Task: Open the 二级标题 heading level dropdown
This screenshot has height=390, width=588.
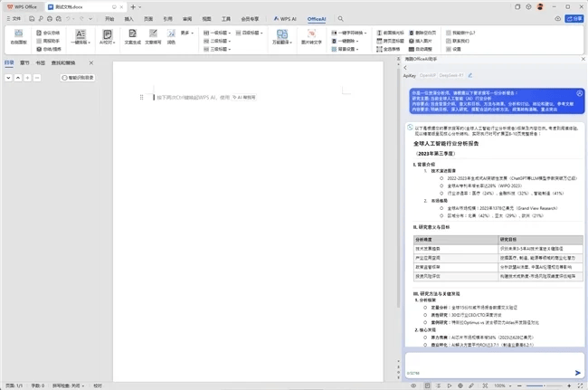Action: [x=217, y=41]
